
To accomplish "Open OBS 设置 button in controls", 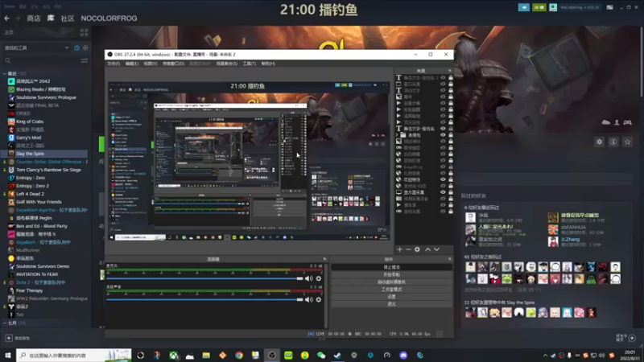I will click(391, 297).
